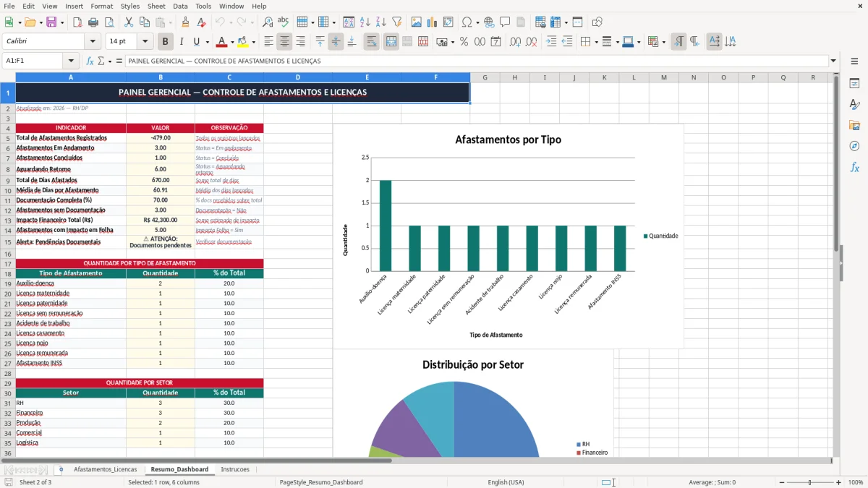Click Freeze Rows and Columns icon

(x=555, y=22)
